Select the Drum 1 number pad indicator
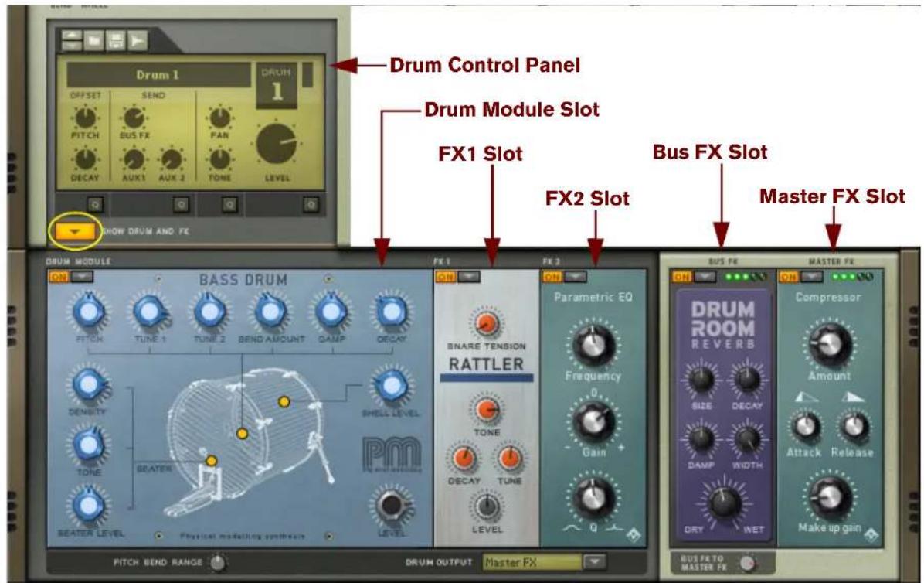 [x=277, y=86]
